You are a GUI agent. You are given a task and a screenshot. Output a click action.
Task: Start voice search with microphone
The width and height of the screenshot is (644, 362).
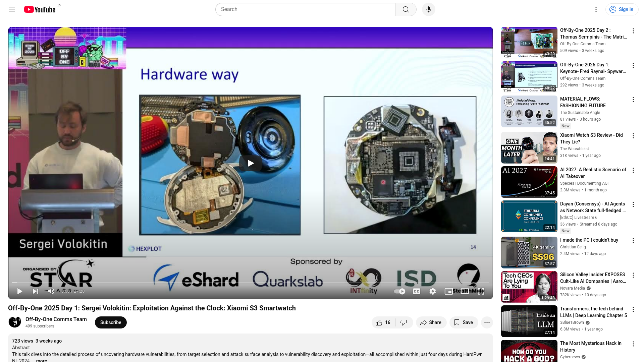429,9
